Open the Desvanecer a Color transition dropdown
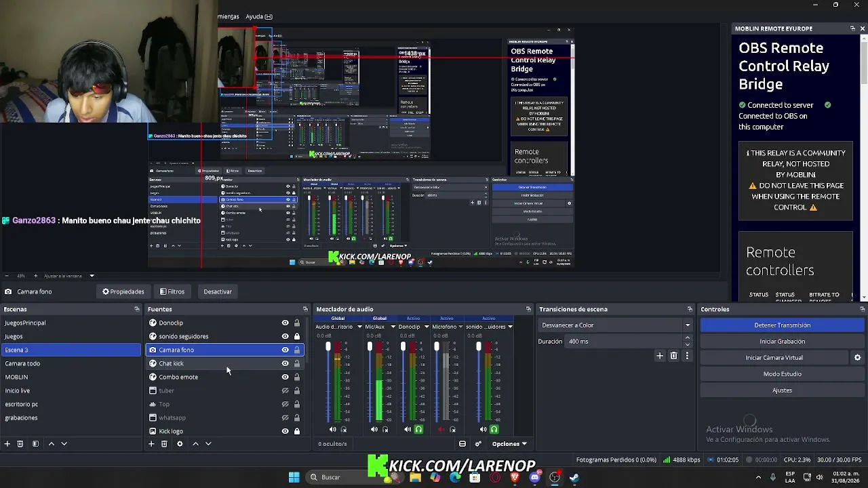 pyautogui.click(x=616, y=325)
